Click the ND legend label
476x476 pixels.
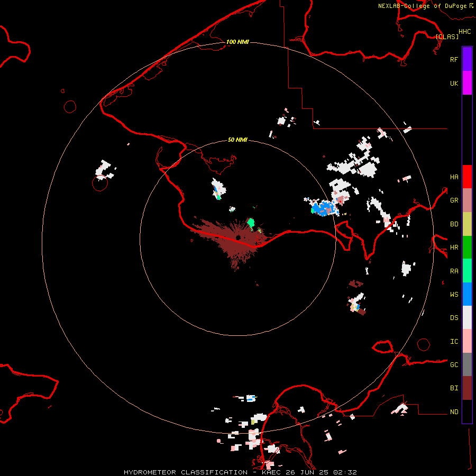(454, 411)
